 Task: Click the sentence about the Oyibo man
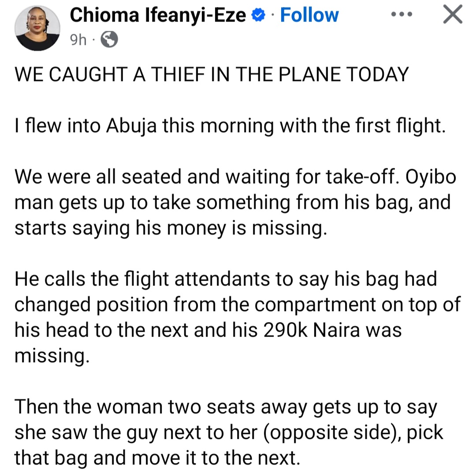(233, 202)
